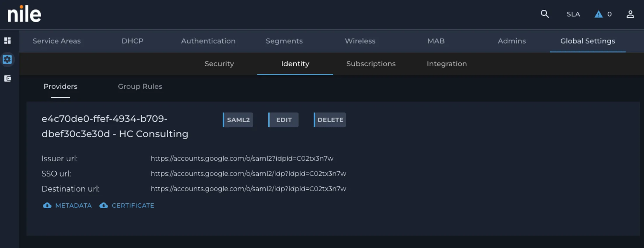The image size is (644, 248).
Task: Click the nile logo
Action: coord(24,14)
